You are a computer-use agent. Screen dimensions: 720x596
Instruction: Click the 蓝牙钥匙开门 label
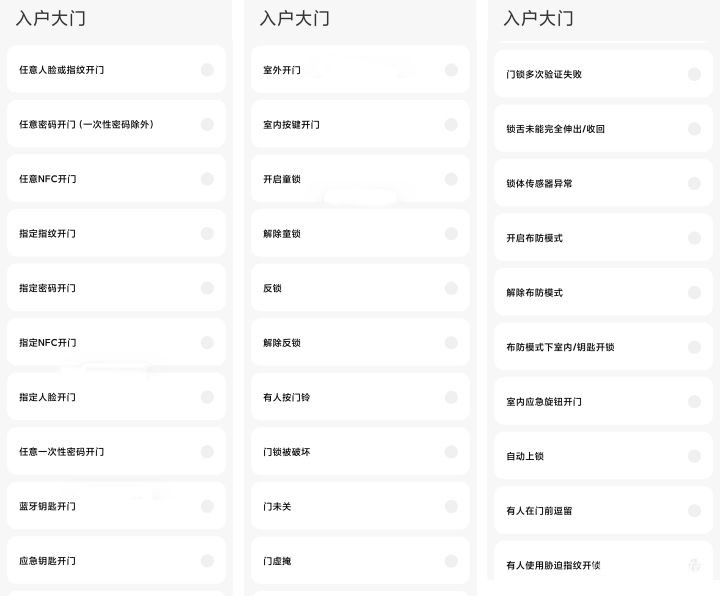click(47, 506)
